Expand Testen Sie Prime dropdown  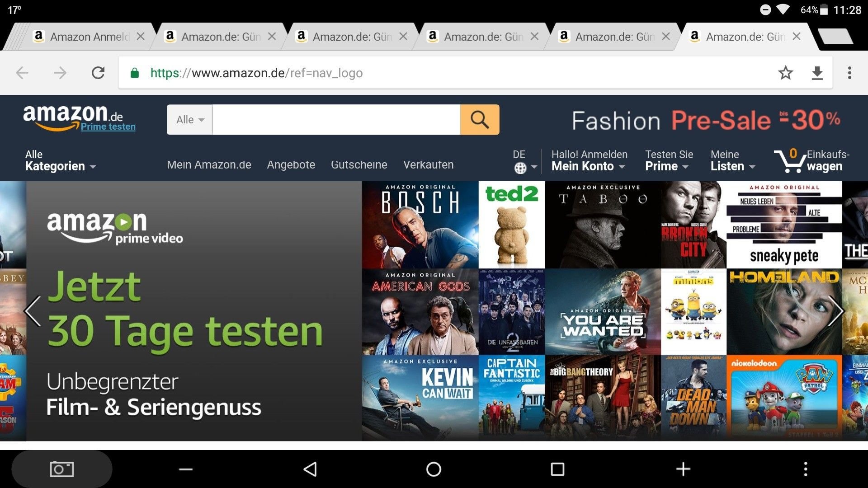(669, 160)
